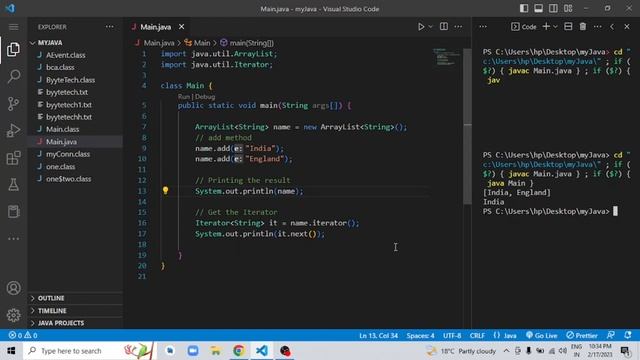
Task: Open terminal panel more actions
Action: tap(598, 27)
